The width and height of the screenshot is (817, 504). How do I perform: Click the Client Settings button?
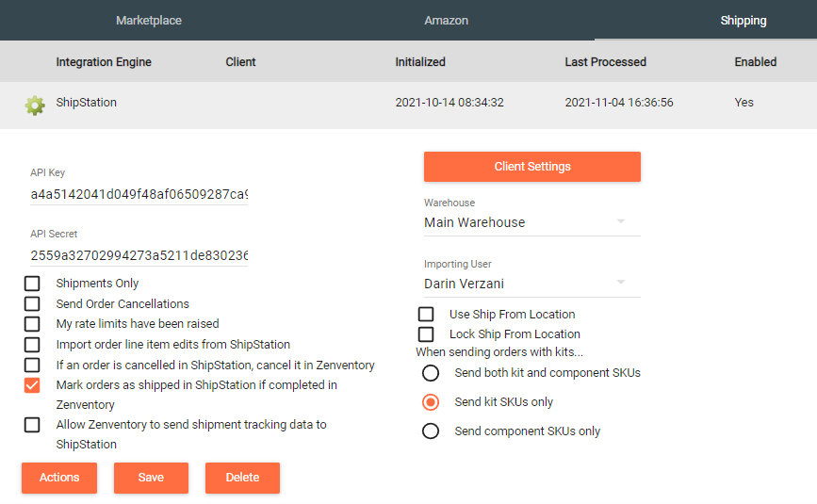[x=532, y=167]
